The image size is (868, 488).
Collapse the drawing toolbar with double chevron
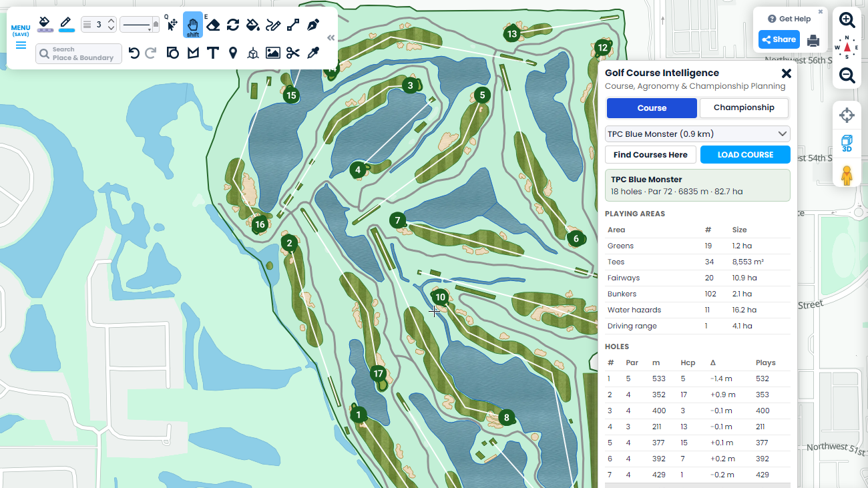click(x=331, y=38)
